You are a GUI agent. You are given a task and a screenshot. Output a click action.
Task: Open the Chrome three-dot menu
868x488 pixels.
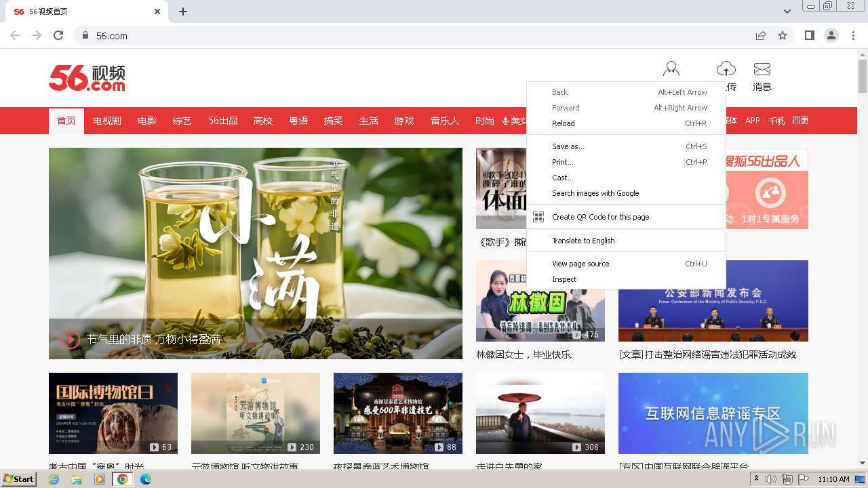coord(853,35)
